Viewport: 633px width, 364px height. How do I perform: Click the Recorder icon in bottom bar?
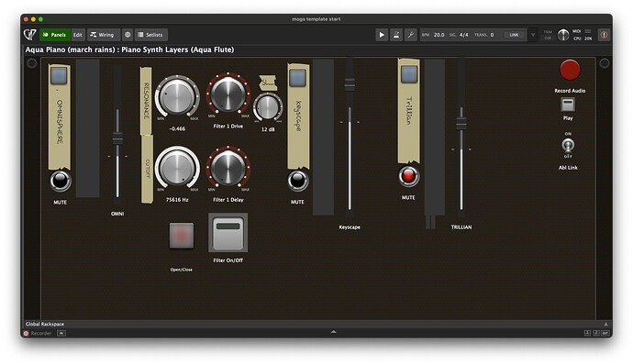click(27, 334)
